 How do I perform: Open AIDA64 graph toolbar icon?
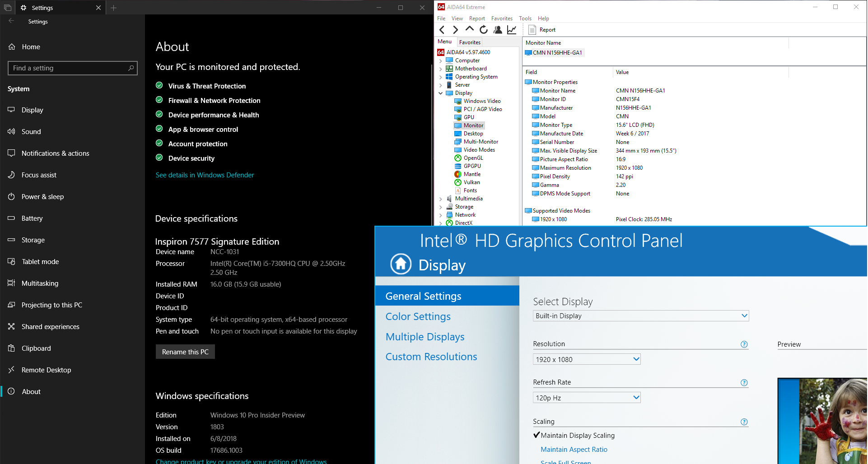tap(512, 30)
